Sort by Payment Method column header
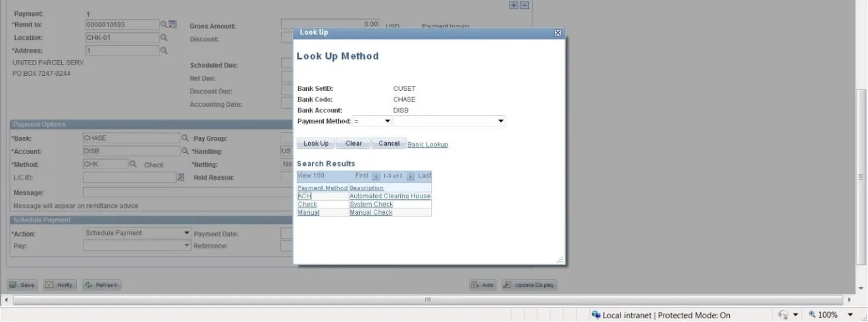 pyautogui.click(x=323, y=188)
